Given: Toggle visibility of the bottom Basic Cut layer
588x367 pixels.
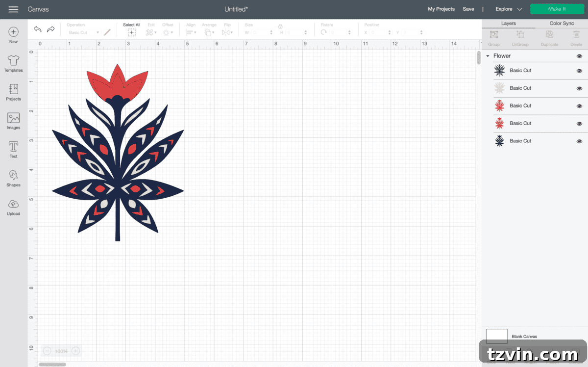Looking at the screenshot, I should tap(579, 141).
